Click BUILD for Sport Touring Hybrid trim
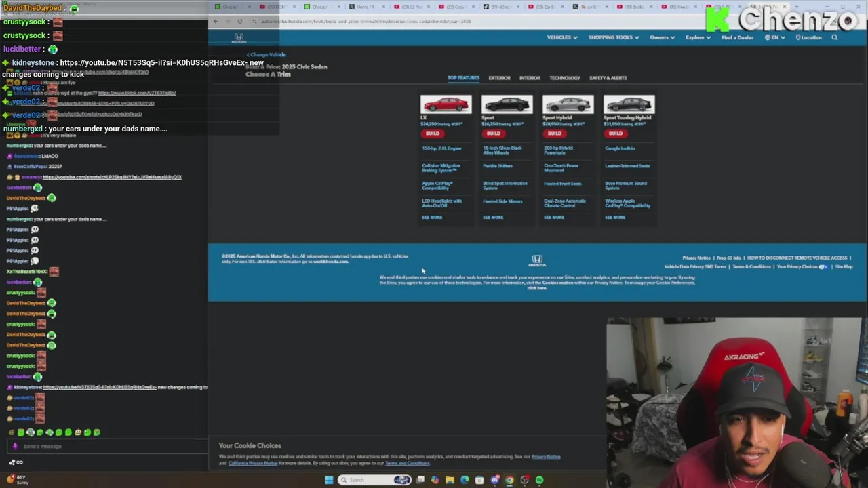Viewport: 868px width, 488px height. point(615,134)
